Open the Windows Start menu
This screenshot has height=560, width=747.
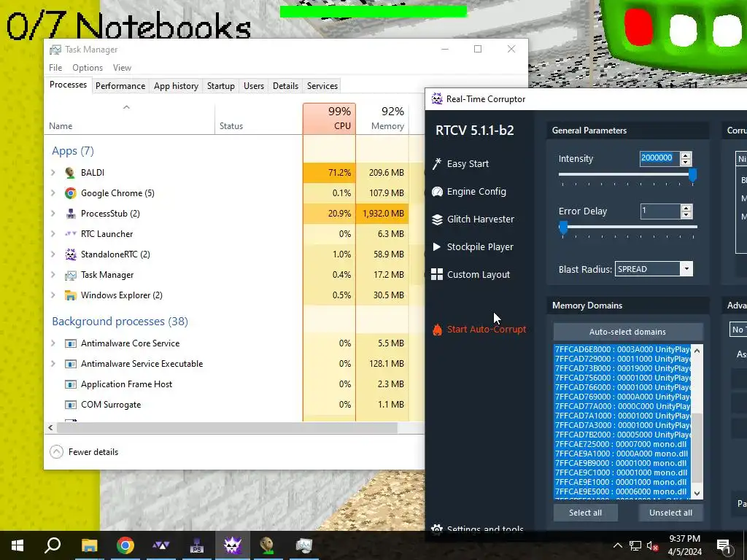pyautogui.click(x=18, y=545)
